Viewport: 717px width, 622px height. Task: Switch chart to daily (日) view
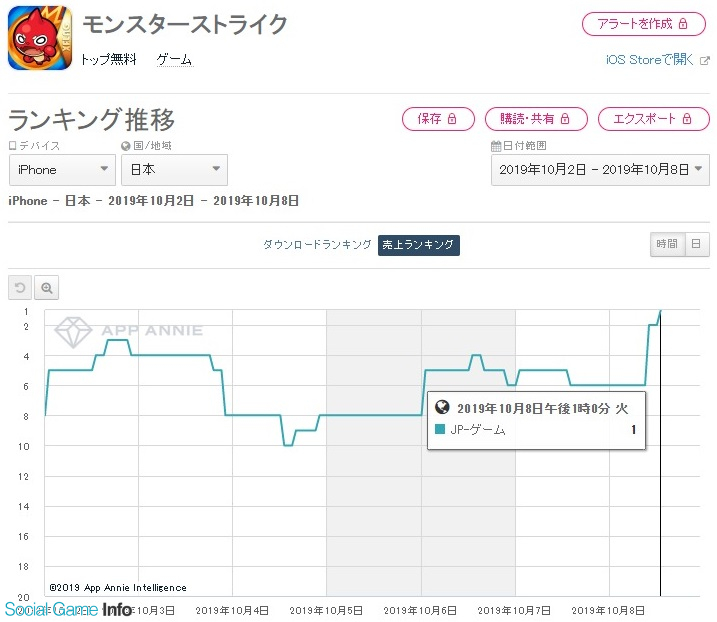[696, 244]
